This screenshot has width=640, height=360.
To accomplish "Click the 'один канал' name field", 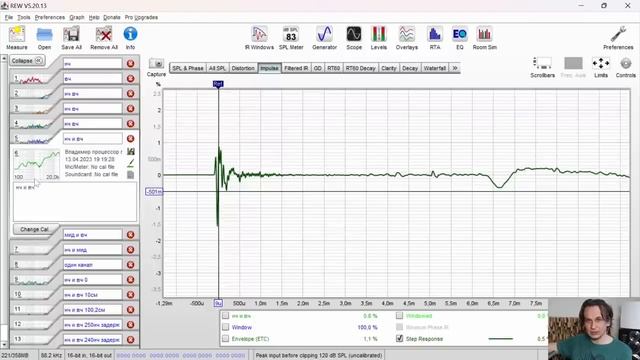I will click(93, 265).
